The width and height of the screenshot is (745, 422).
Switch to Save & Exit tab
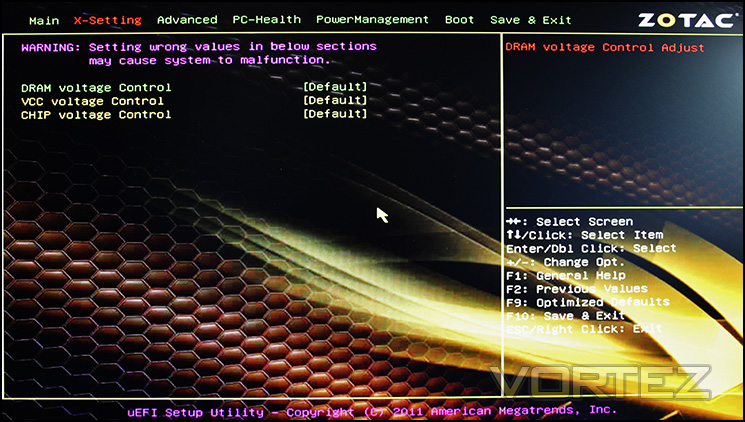click(x=531, y=20)
